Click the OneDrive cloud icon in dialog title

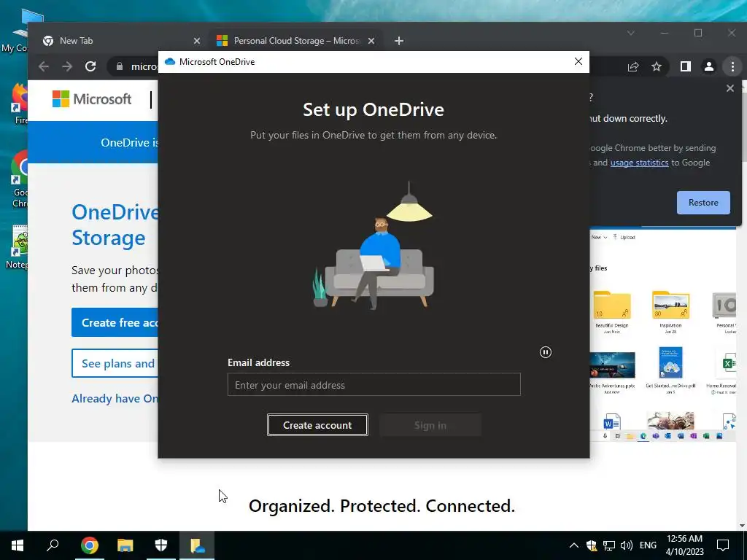click(x=169, y=61)
